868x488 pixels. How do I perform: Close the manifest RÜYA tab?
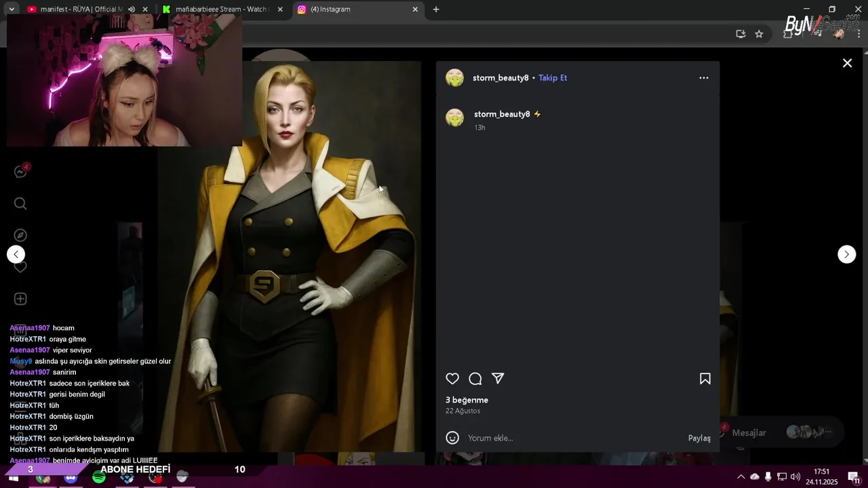click(145, 9)
